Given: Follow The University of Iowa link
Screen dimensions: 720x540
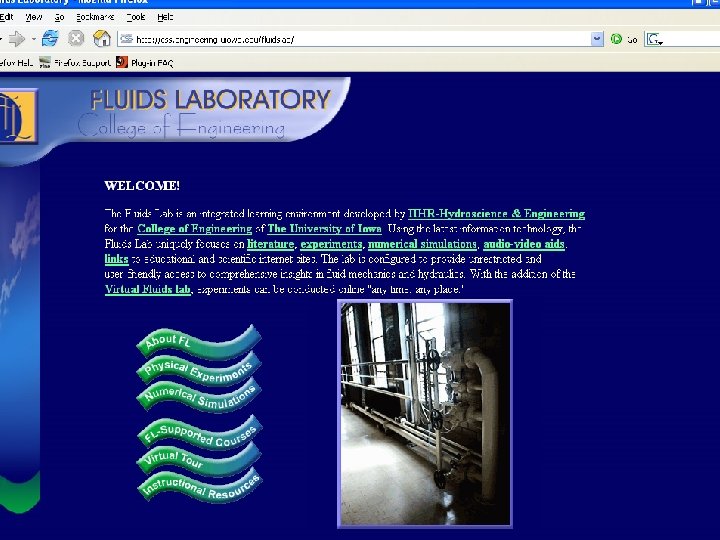Looking at the screenshot, I should point(325,229).
